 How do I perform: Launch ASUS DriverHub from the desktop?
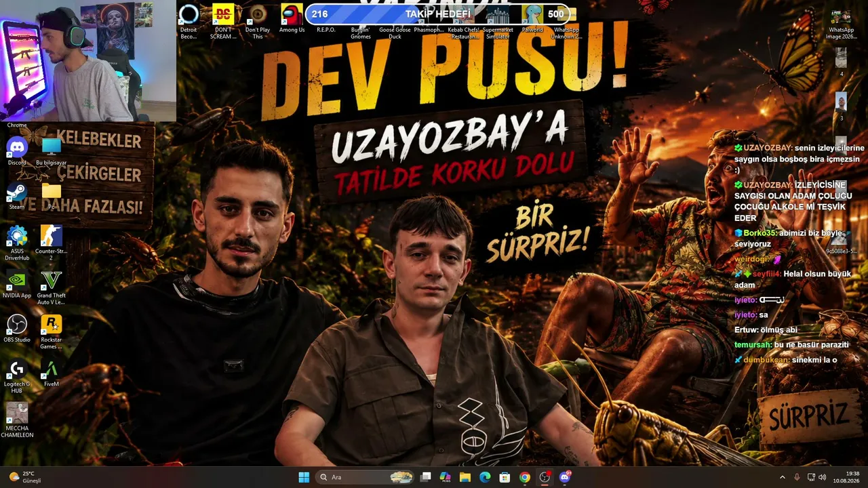[x=17, y=243]
